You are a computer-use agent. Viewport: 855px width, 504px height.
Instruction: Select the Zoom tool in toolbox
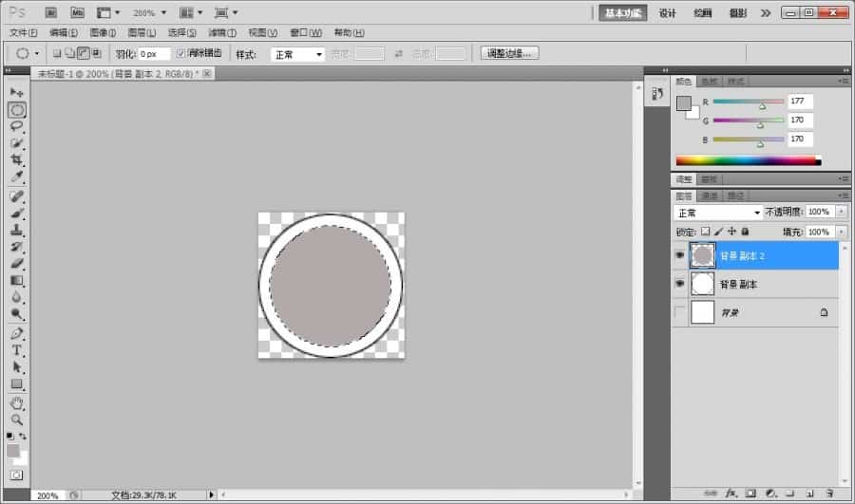(x=16, y=420)
